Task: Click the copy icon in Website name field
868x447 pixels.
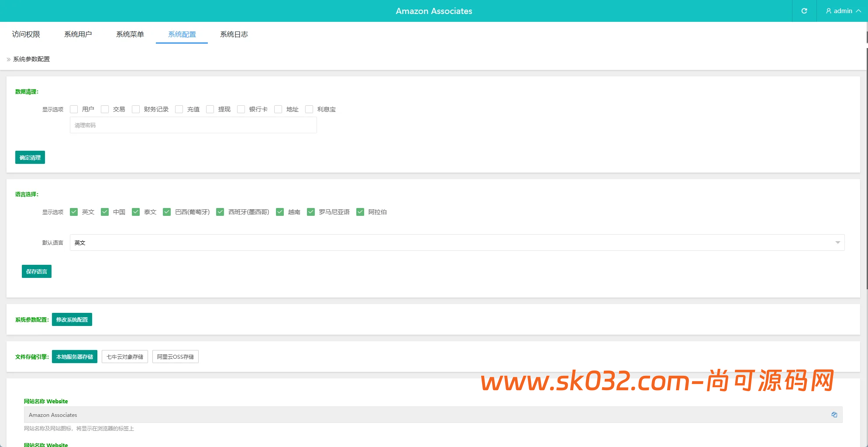Action: pos(834,415)
